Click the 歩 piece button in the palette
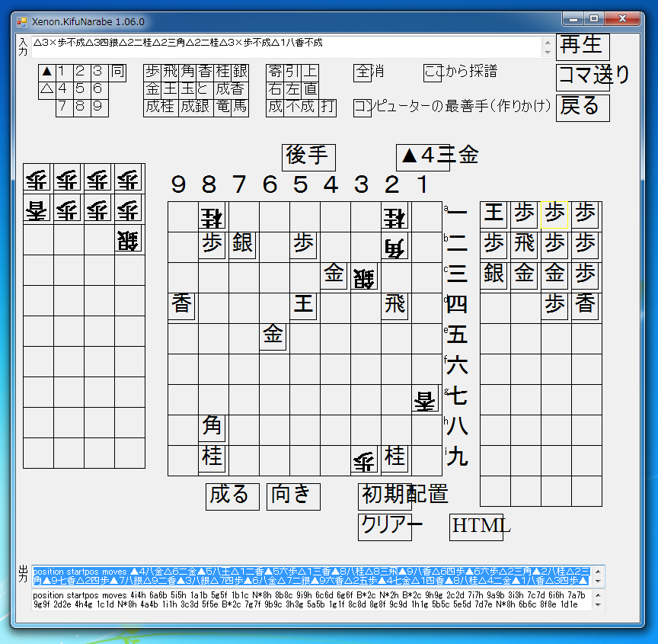The width and height of the screenshot is (658, 644). [152, 72]
